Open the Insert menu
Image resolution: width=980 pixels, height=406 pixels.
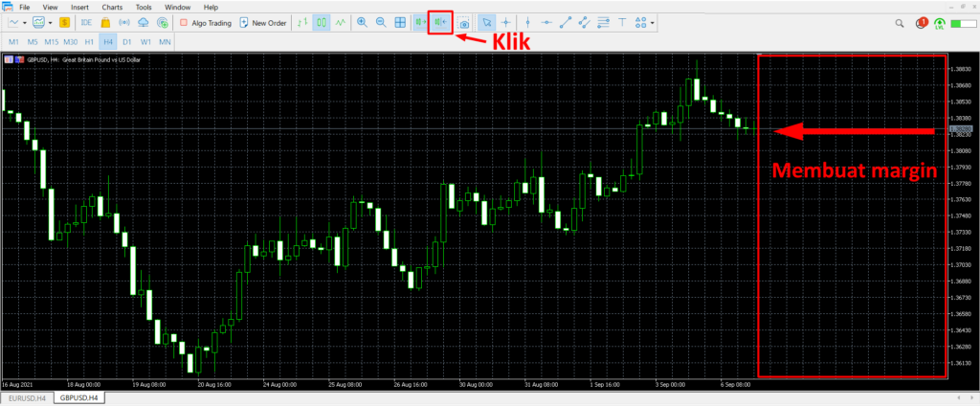(79, 8)
